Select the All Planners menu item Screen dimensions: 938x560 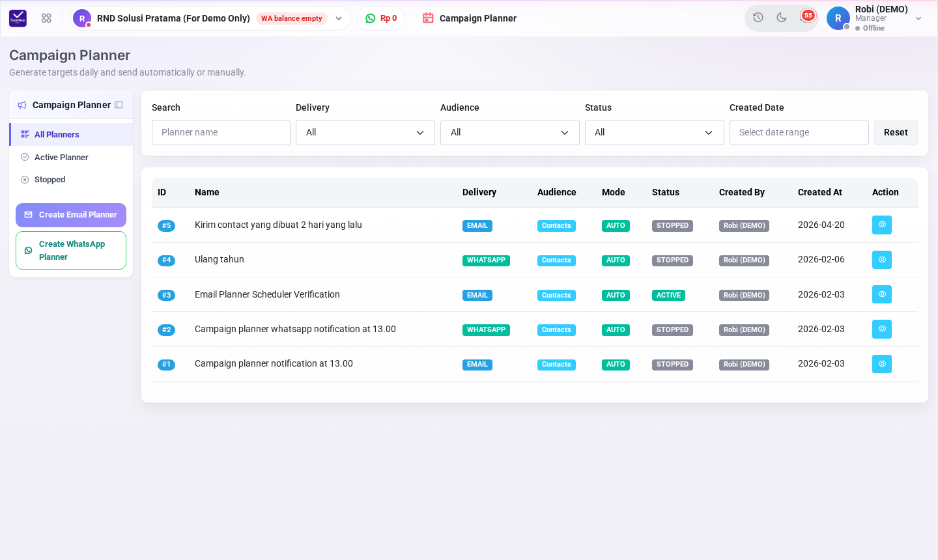pyautogui.click(x=72, y=135)
